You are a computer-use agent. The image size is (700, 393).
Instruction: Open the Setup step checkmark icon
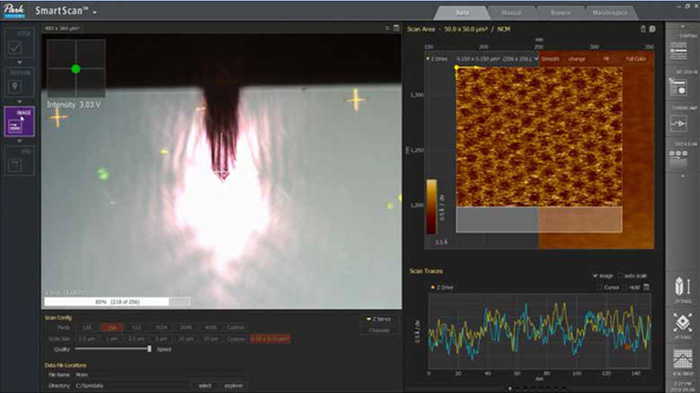click(x=15, y=47)
